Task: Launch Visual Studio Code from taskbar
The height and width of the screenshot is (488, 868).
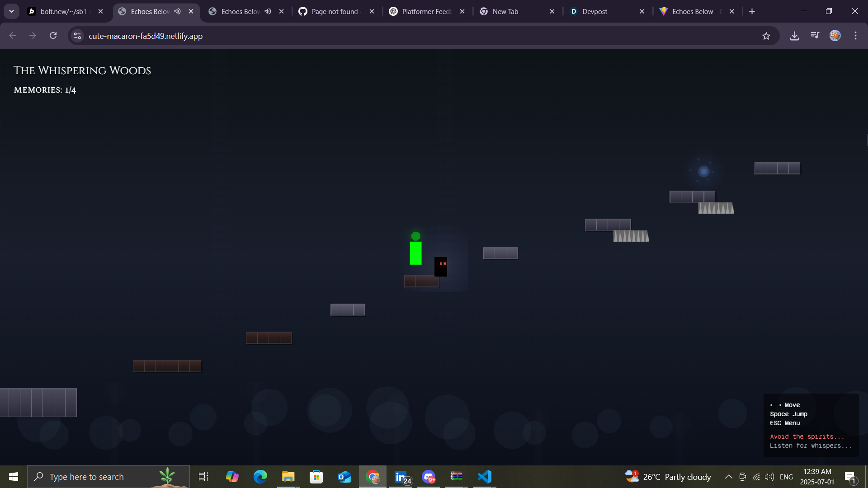Action: click(485, 477)
